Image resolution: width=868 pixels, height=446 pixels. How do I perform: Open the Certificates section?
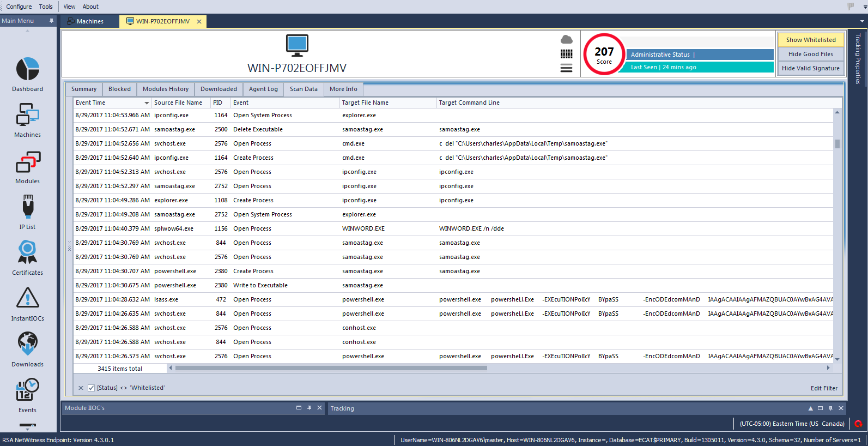27,253
